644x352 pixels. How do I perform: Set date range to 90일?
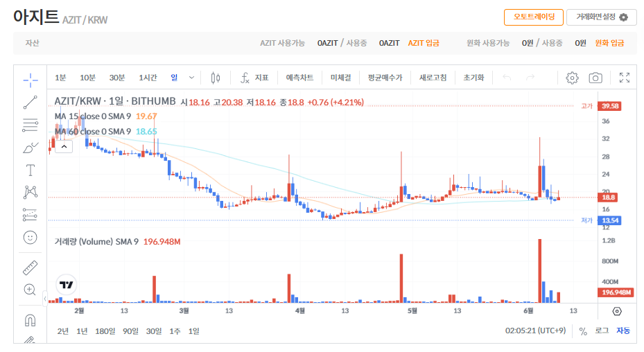click(x=130, y=331)
